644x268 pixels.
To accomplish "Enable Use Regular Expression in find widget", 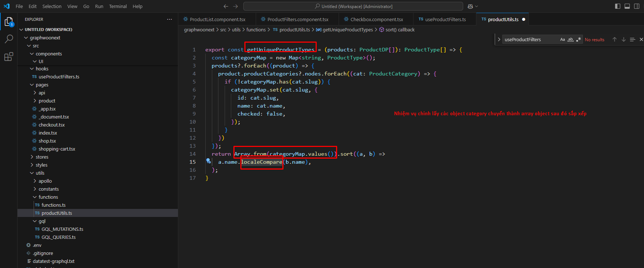I will [578, 39].
